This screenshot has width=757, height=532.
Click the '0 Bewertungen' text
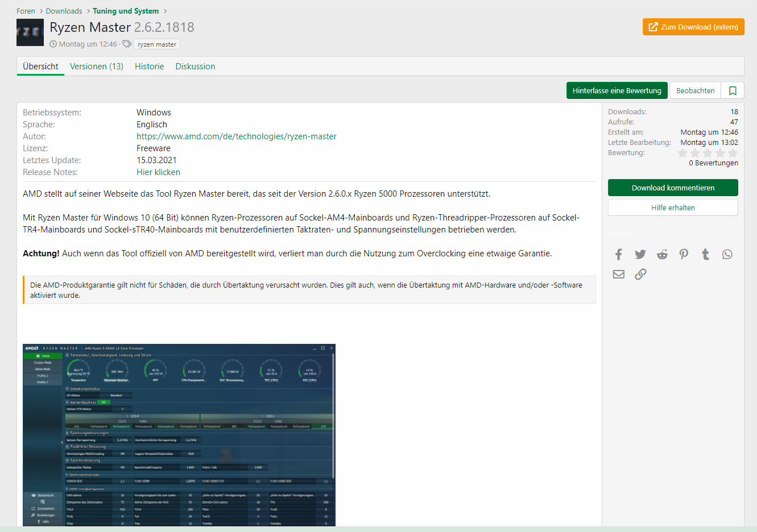(713, 163)
